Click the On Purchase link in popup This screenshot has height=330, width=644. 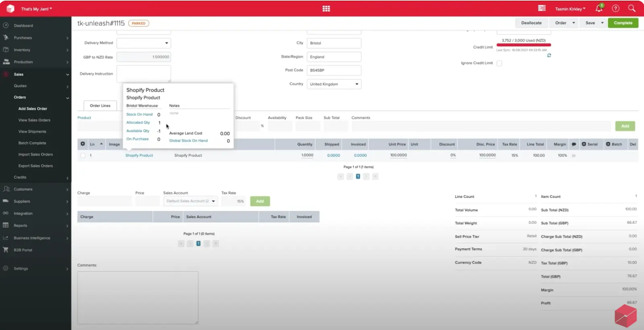[137, 139]
